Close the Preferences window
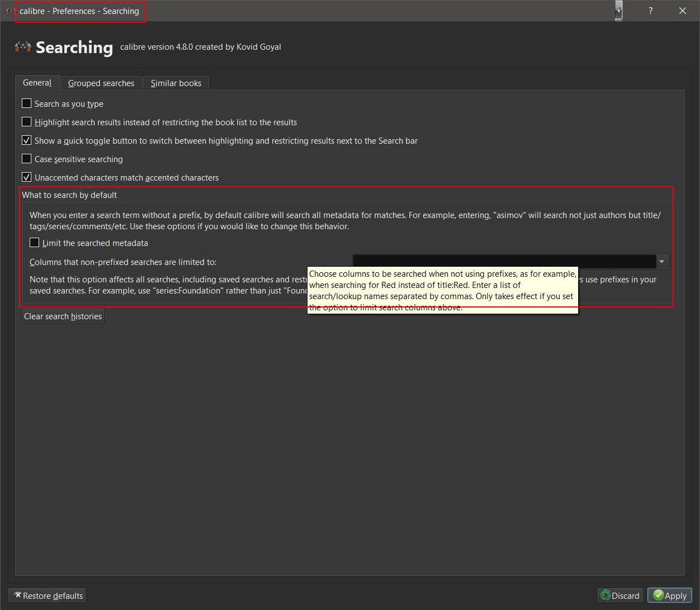700x610 pixels. [683, 11]
